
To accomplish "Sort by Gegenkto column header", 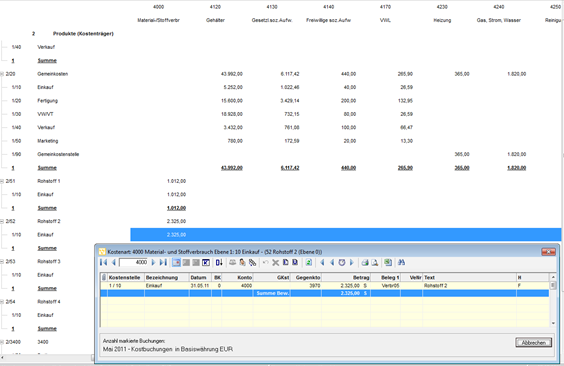I will (x=306, y=278).
